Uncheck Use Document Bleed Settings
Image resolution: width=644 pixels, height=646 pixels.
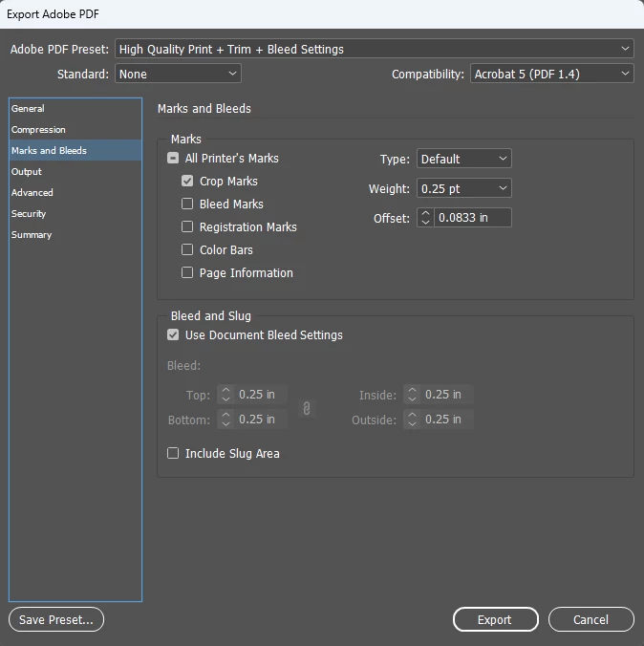pos(173,335)
